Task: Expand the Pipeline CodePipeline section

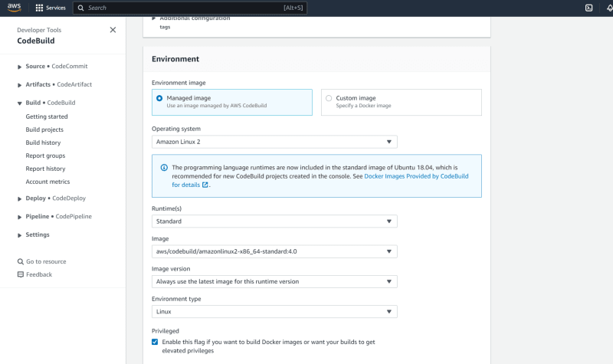Action: [x=20, y=217]
